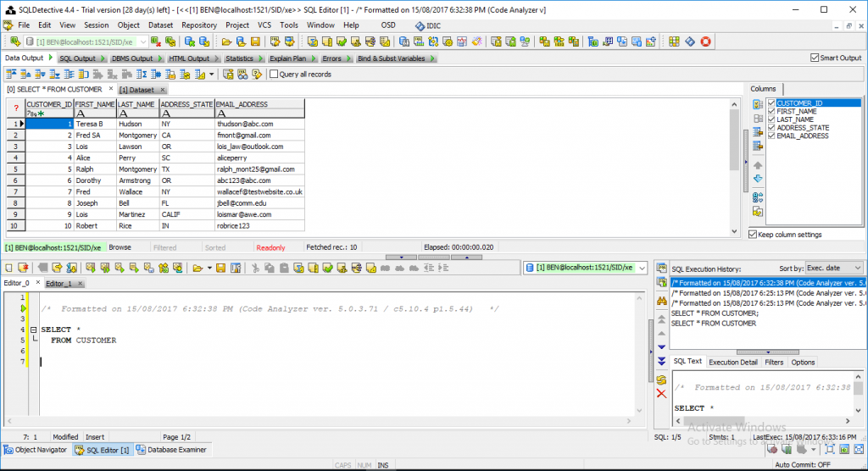Click the blue move column down arrow

(758, 179)
